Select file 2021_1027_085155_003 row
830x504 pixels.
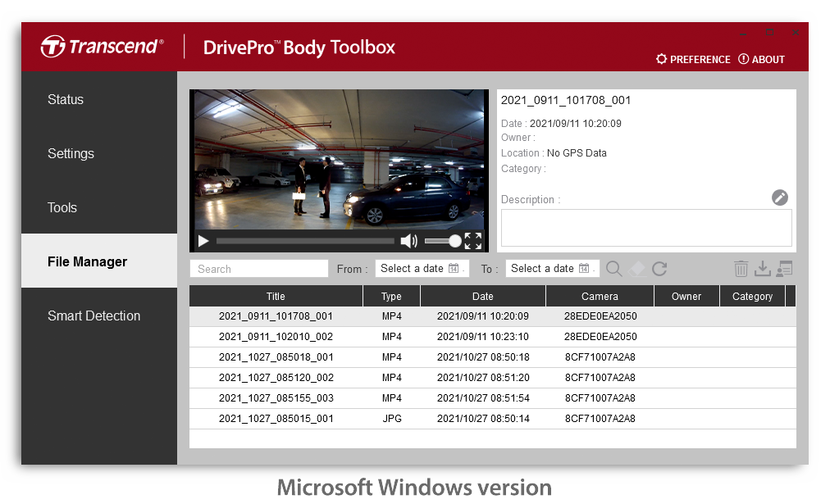pos(493,398)
